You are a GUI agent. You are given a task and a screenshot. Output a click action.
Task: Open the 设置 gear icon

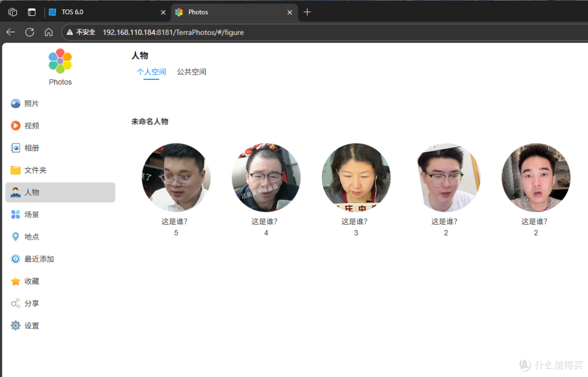15,325
